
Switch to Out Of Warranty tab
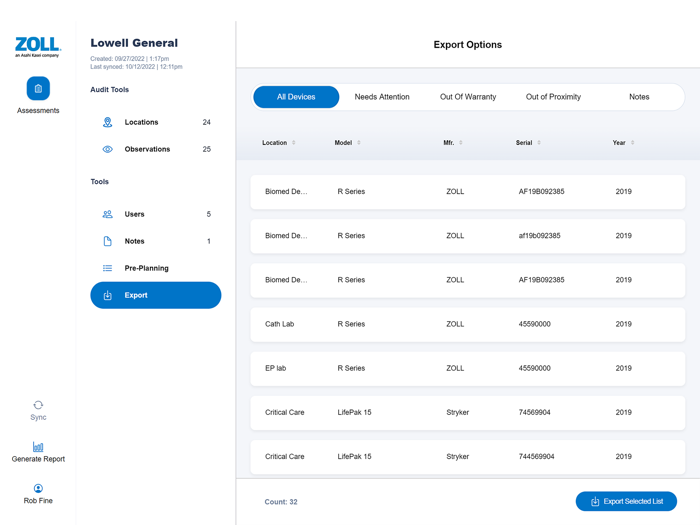coord(468,97)
